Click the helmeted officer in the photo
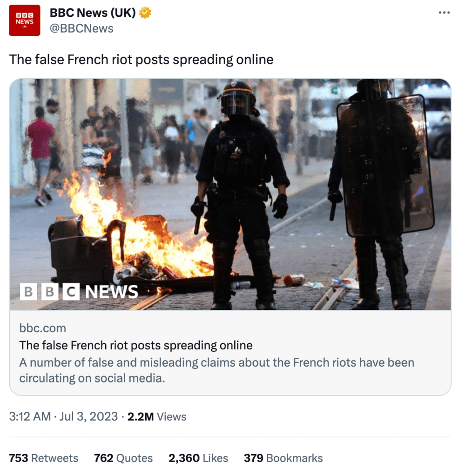 [240, 194]
